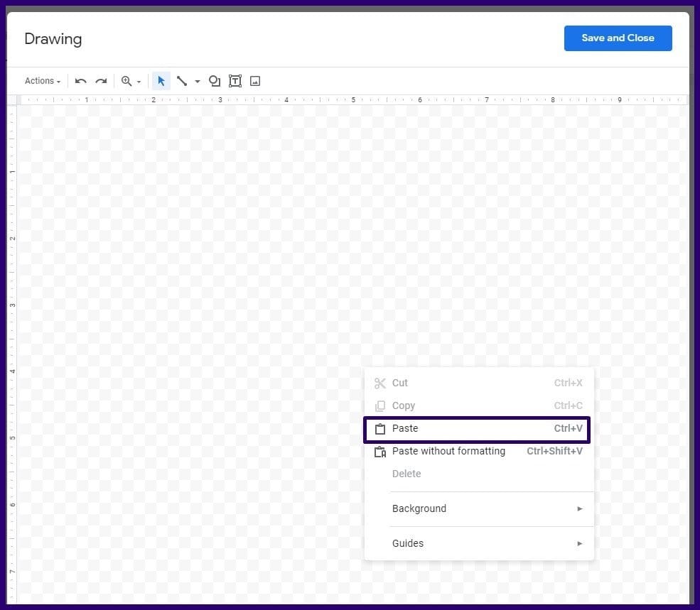Click the clipboard icon for Paste without formatting

(x=380, y=452)
